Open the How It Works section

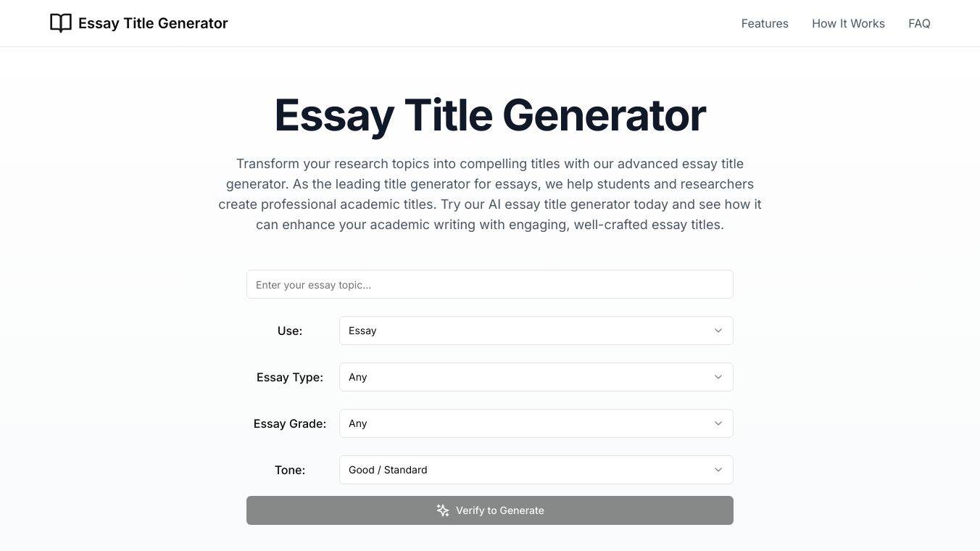(x=848, y=23)
